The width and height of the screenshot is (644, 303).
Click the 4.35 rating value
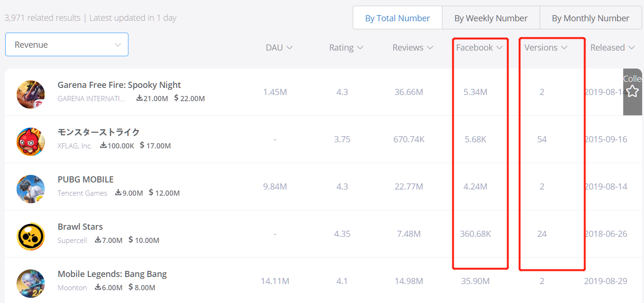point(342,234)
